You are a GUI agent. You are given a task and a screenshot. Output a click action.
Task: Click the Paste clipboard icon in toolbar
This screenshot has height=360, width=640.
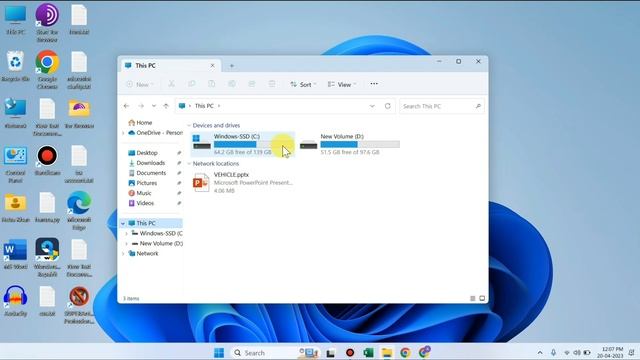[x=211, y=84]
